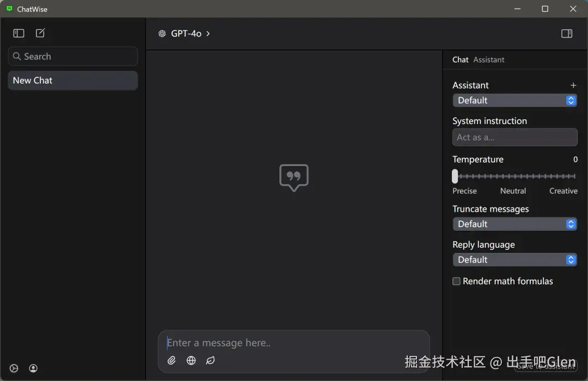Open model selection via GPT-4o chevron

coord(207,33)
